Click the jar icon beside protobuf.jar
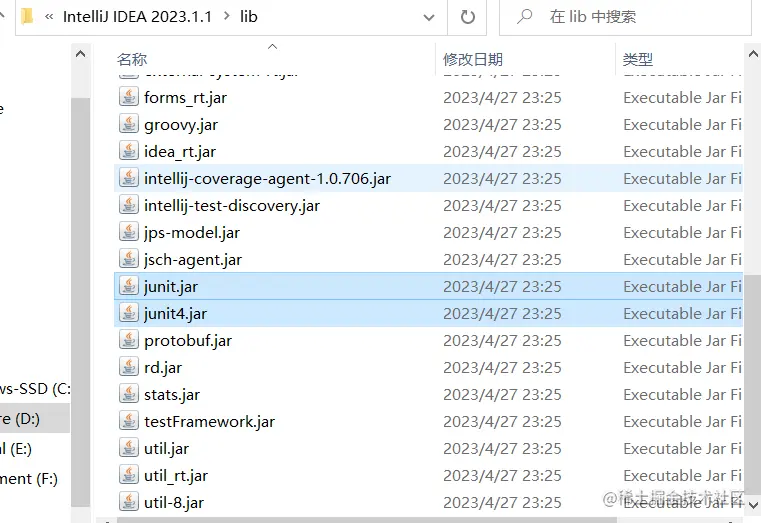The height and width of the screenshot is (523, 761). click(129, 340)
